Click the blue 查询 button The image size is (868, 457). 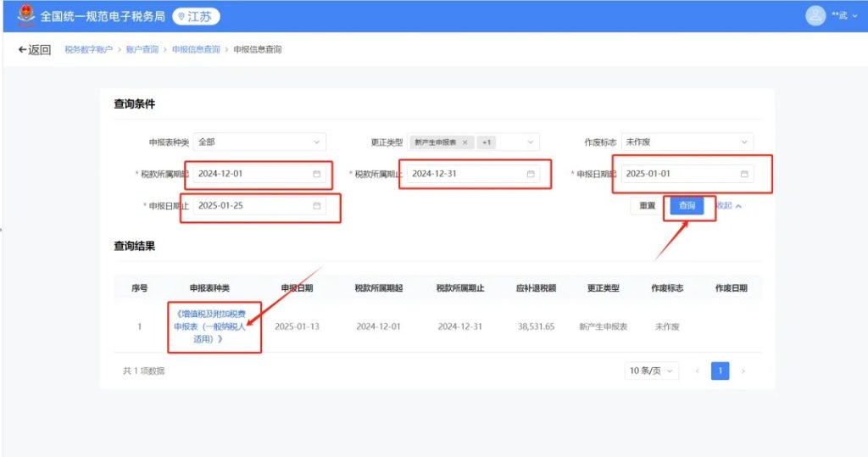pyautogui.click(x=687, y=206)
